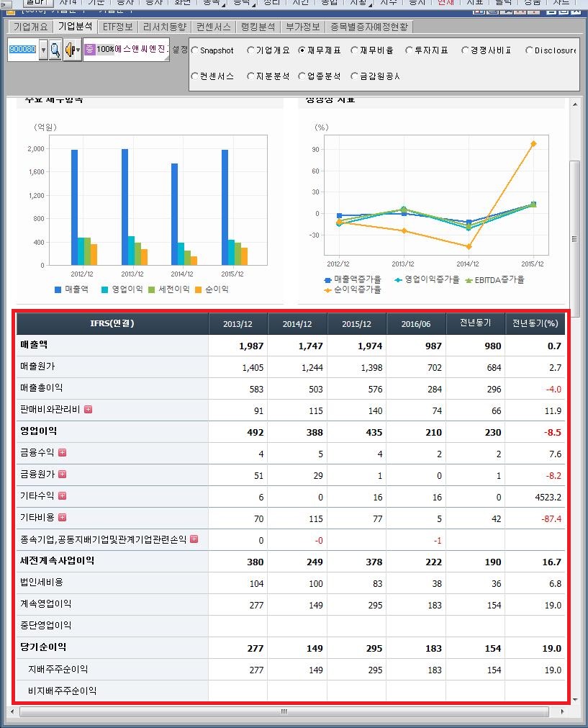Open the 리서치동향 tab
This screenshot has width=588, height=728.
(164, 27)
